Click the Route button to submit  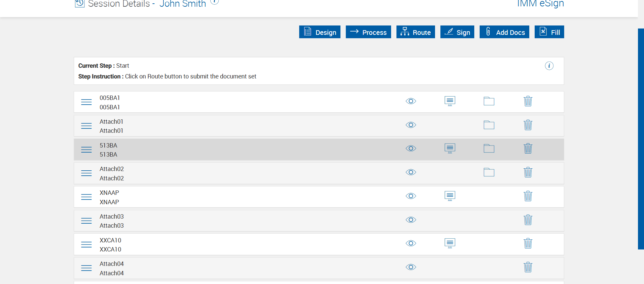[x=416, y=32]
